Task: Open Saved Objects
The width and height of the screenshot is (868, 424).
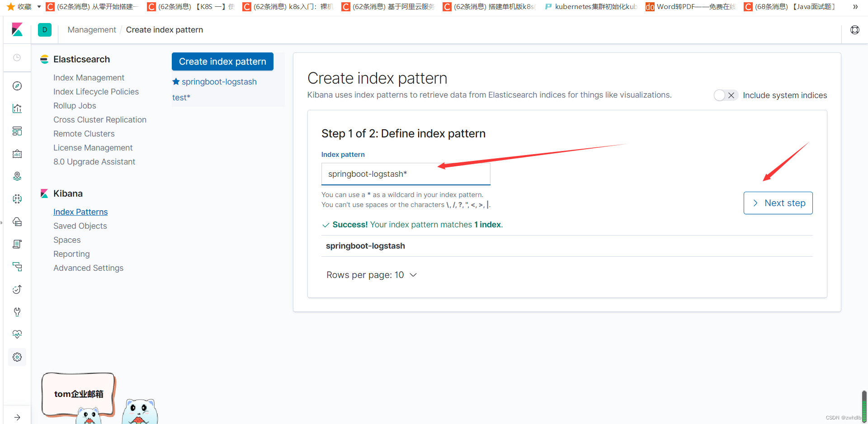Action: click(x=80, y=226)
